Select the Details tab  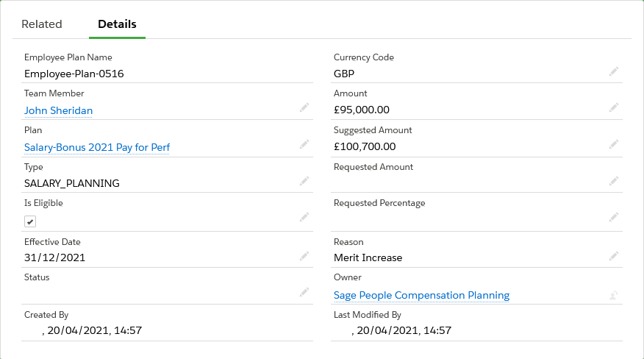(117, 24)
